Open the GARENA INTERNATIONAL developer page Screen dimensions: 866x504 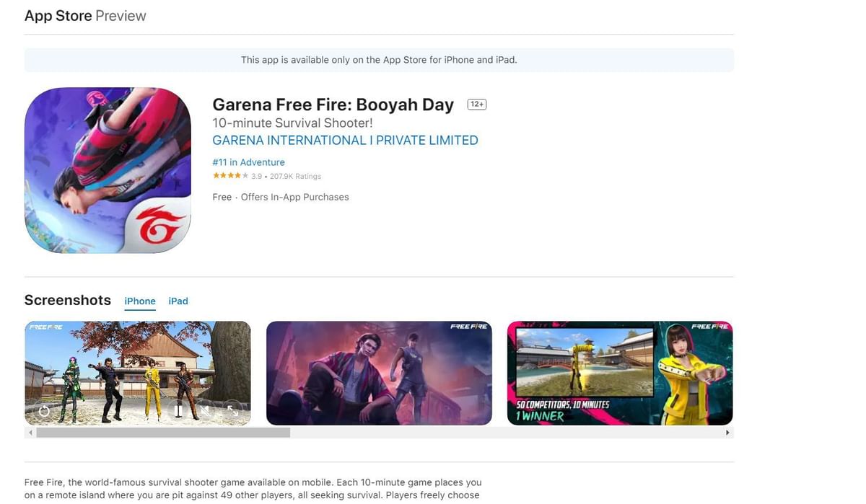(345, 140)
